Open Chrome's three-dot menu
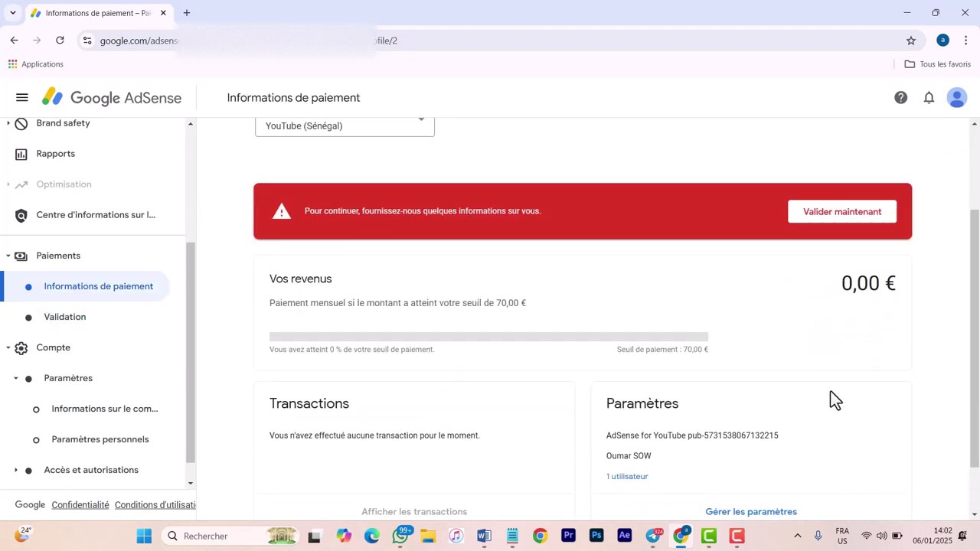The height and width of the screenshot is (551, 980). 965,41
